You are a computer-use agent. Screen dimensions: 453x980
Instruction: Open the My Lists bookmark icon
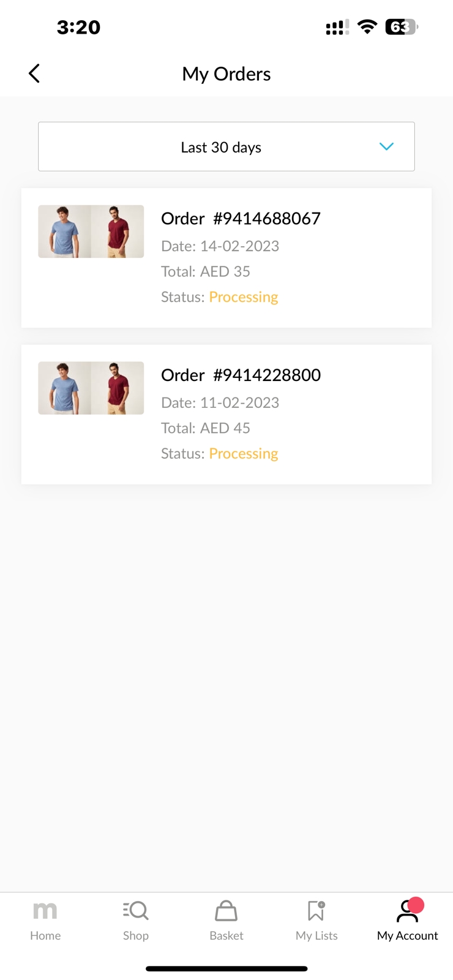click(x=316, y=911)
